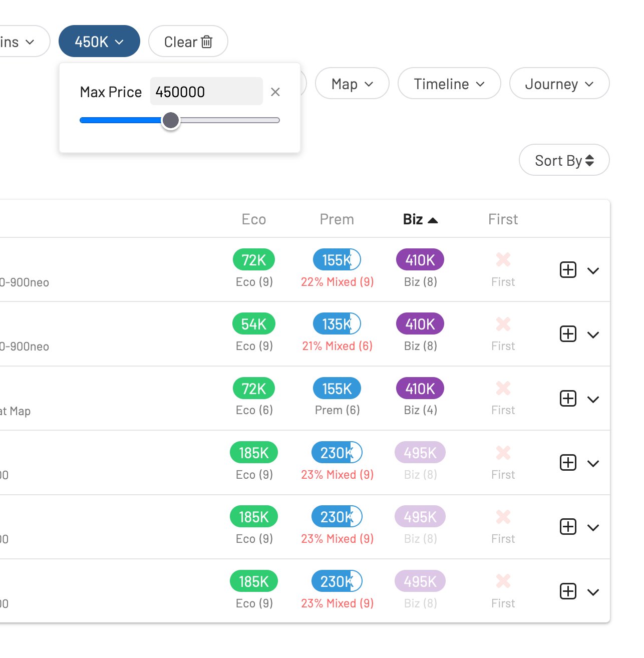Expand the fourth flight row details chevron

point(593,463)
